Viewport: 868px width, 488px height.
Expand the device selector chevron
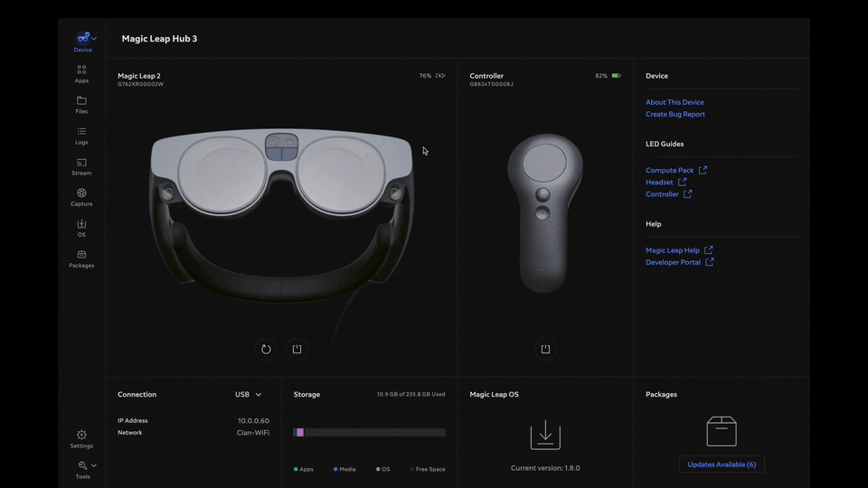pyautogui.click(x=94, y=38)
